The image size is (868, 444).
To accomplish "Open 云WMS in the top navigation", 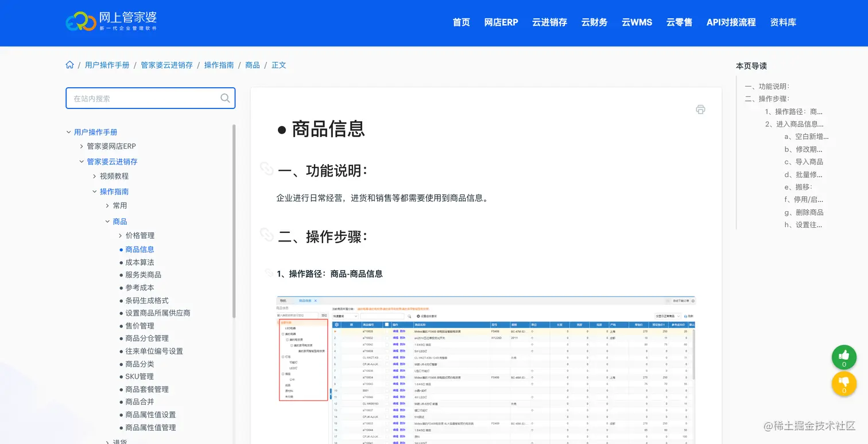I will coord(637,22).
